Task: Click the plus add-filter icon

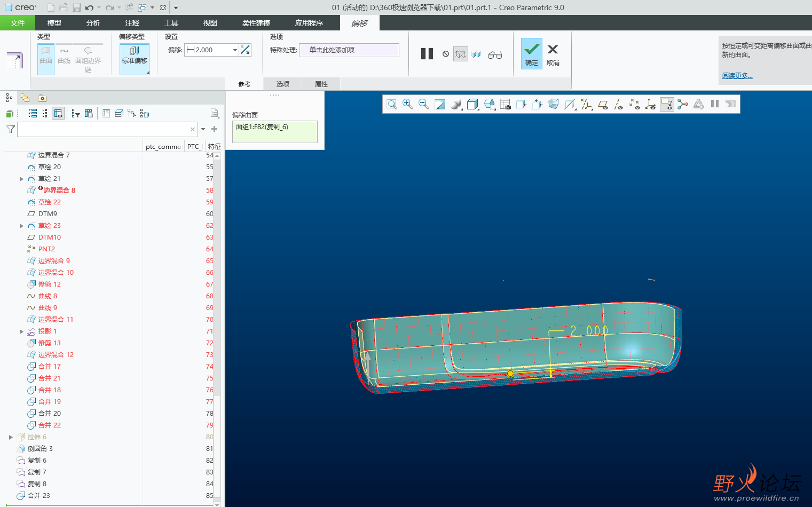Action: [215, 129]
